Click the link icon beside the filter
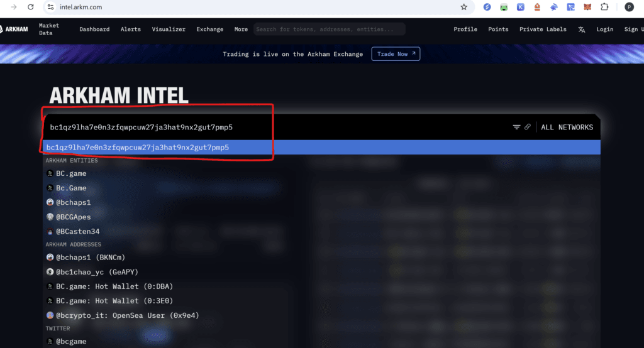Screen dimensions: 644x348 point(528,127)
